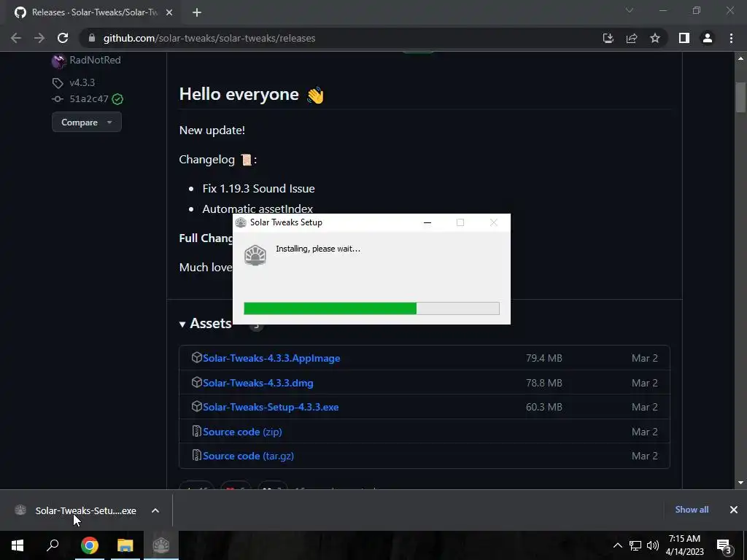Viewport: 747px width, 560px height.
Task: Open Windows taskbar search
Action: coord(53,545)
